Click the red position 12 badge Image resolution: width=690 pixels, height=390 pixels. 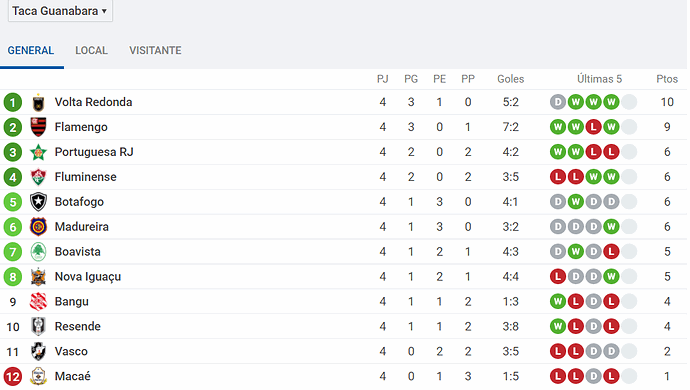13,377
